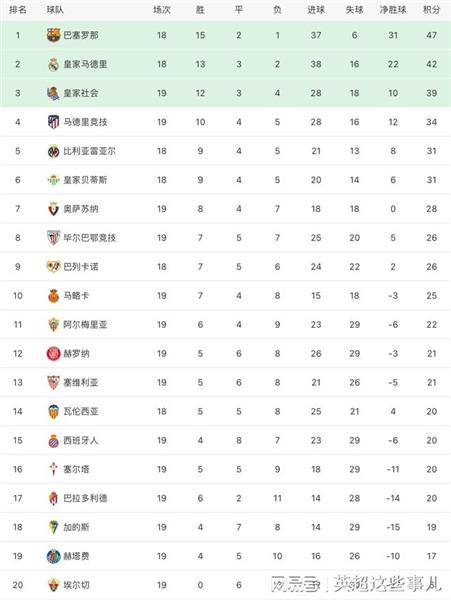Select the rank 7 奥萨苏纳 row
The image size is (451, 600).
[x=225, y=209]
